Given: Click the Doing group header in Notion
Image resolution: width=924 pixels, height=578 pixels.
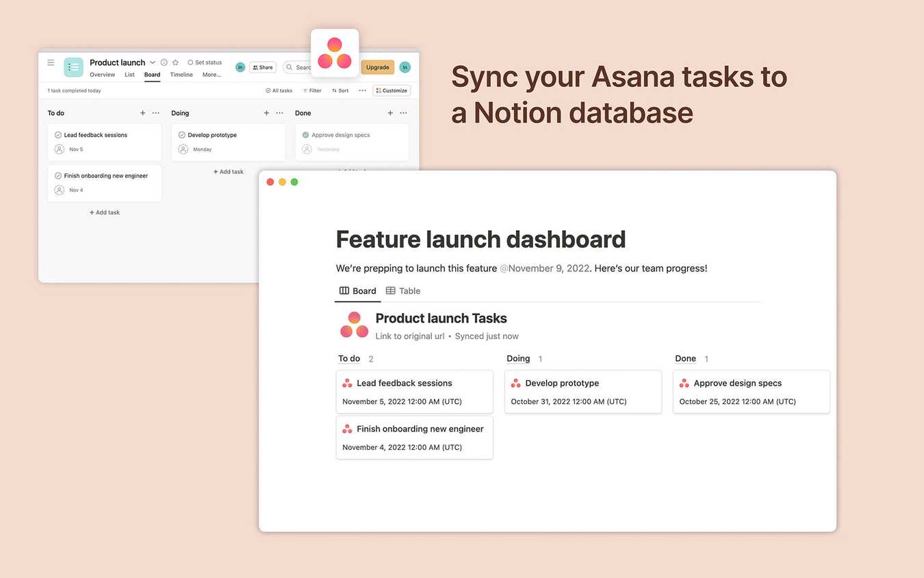Looking at the screenshot, I should (x=518, y=359).
